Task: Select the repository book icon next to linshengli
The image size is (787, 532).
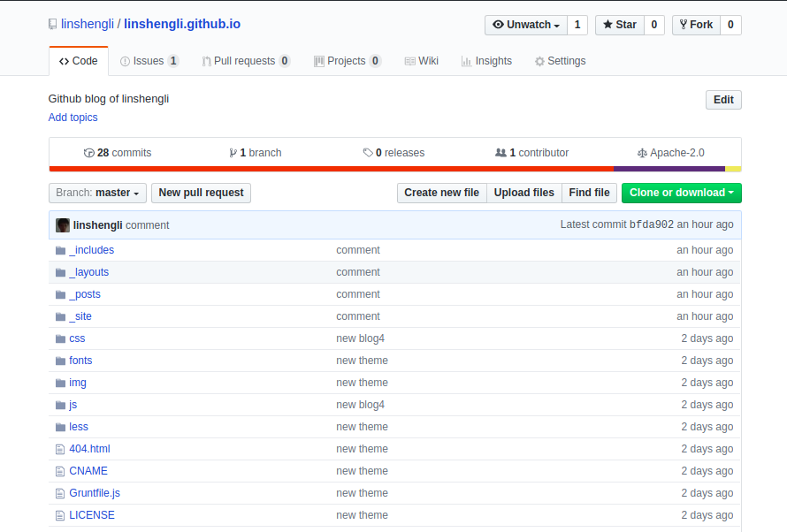Action: click(51, 24)
